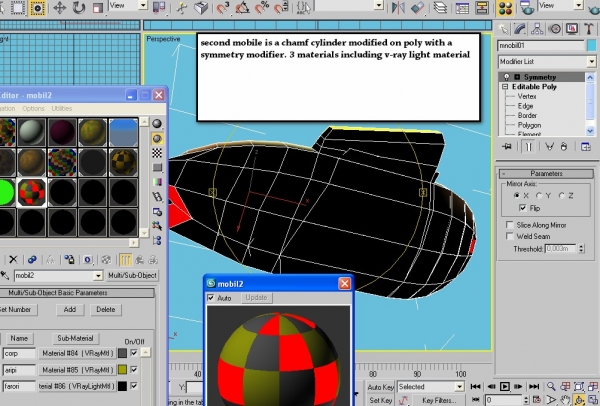Switch to Motion panel tab icon

click(555, 29)
